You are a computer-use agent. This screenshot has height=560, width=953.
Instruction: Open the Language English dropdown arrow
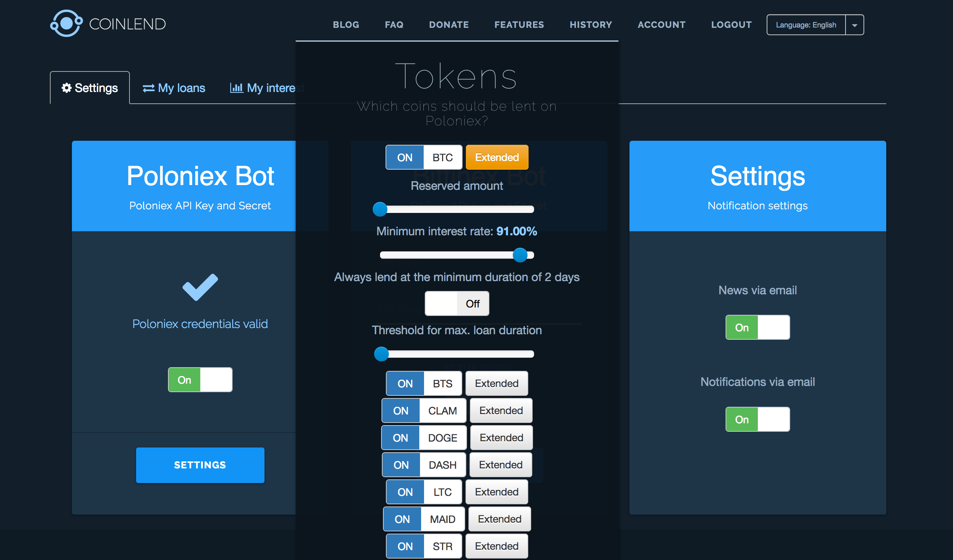(x=854, y=25)
